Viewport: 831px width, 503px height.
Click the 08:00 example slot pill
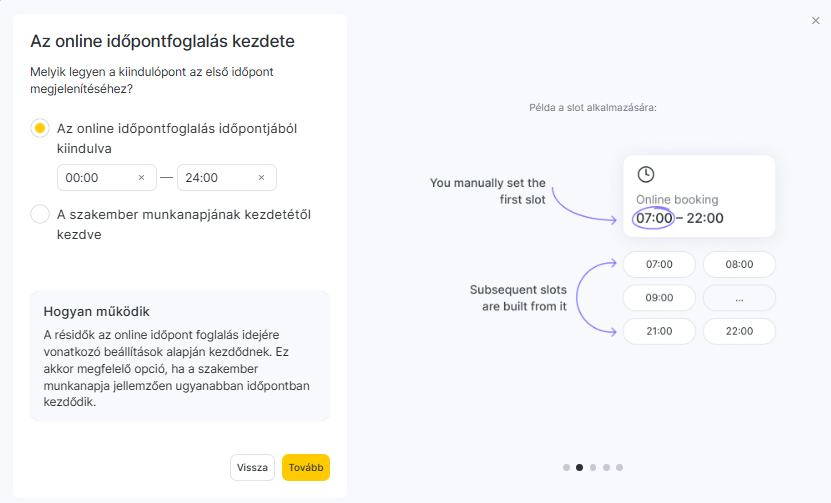click(739, 265)
